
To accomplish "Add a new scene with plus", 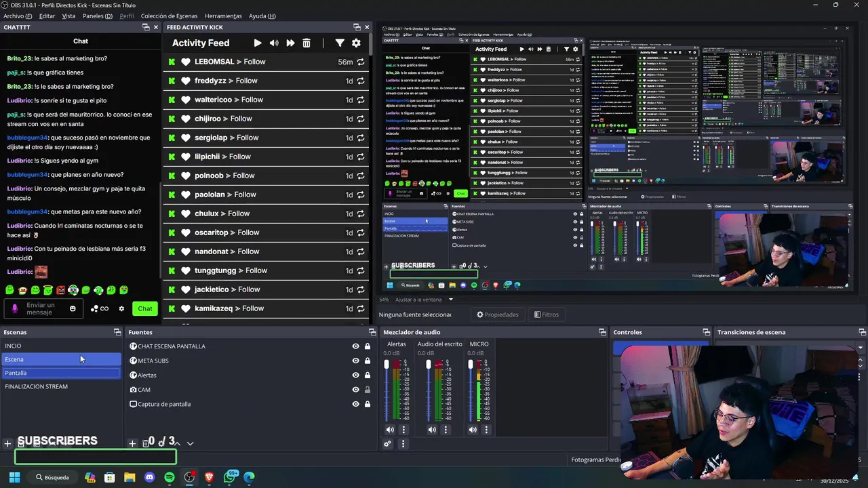I will [7, 443].
